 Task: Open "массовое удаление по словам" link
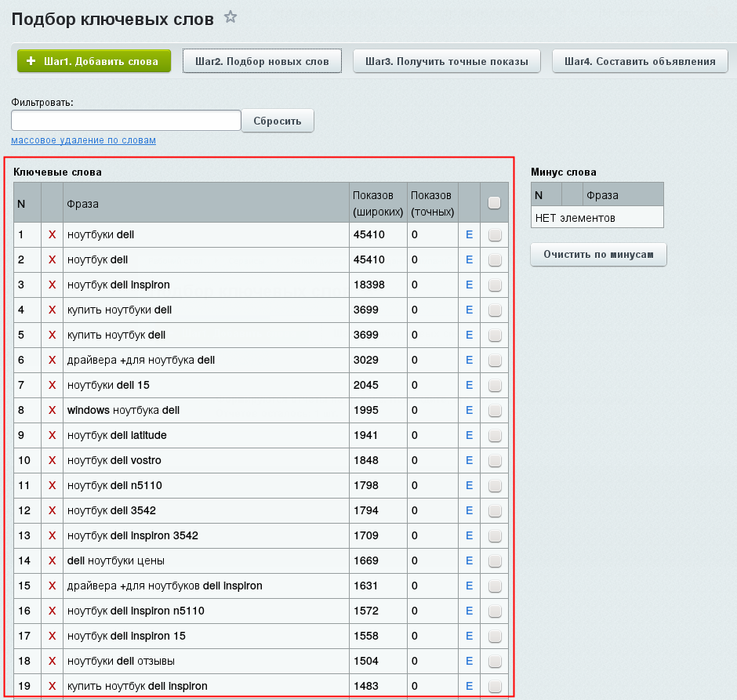(x=84, y=140)
